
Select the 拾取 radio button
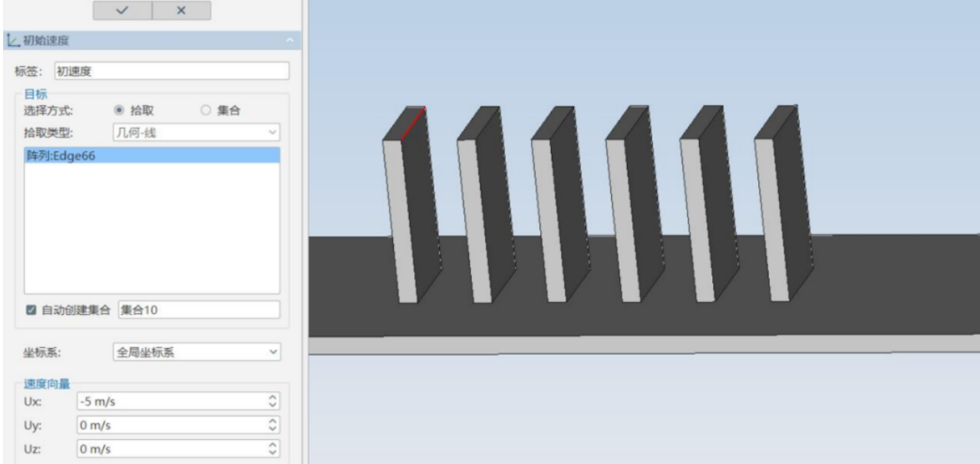click(x=119, y=110)
